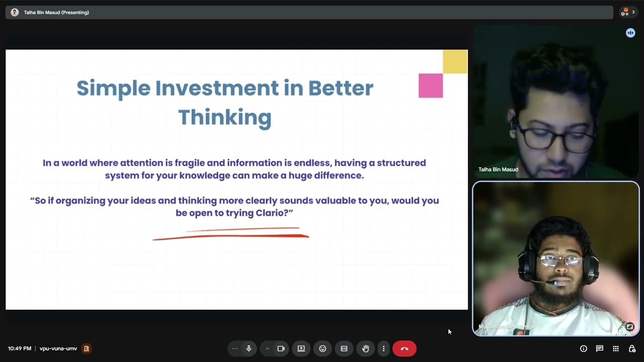Turn off the camera

(x=281, y=348)
